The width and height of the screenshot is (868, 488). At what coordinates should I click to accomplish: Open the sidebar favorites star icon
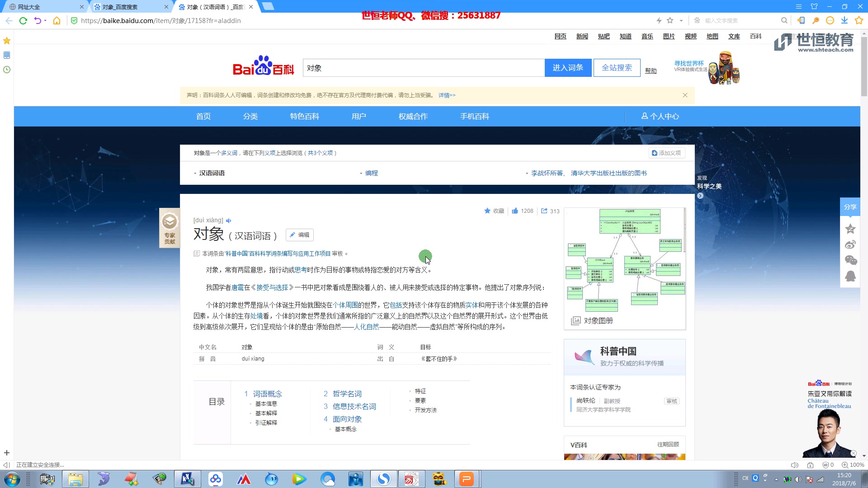7,41
